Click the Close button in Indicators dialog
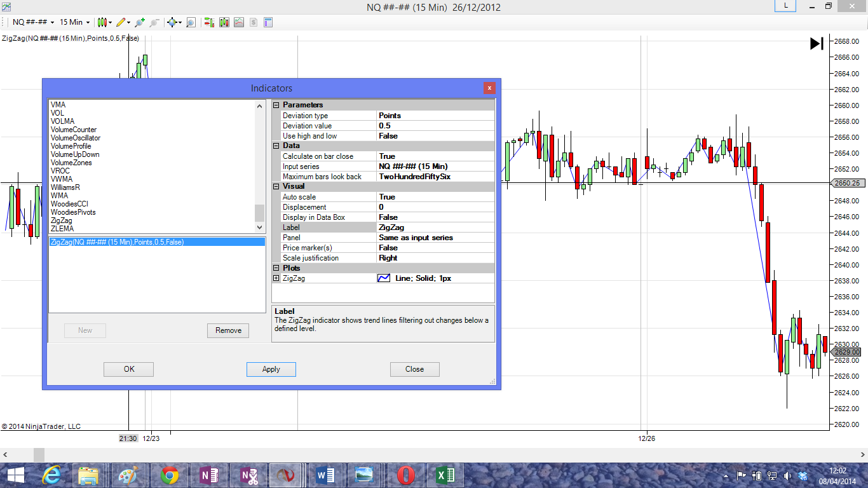The width and height of the screenshot is (868, 488). pyautogui.click(x=415, y=369)
